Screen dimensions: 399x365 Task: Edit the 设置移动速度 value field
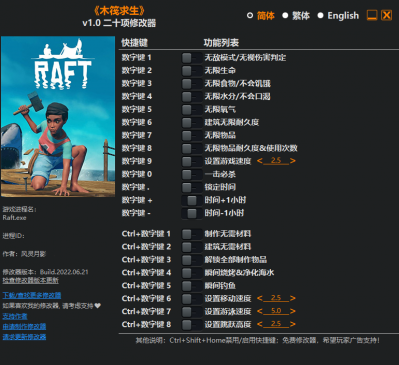coord(276,298)
